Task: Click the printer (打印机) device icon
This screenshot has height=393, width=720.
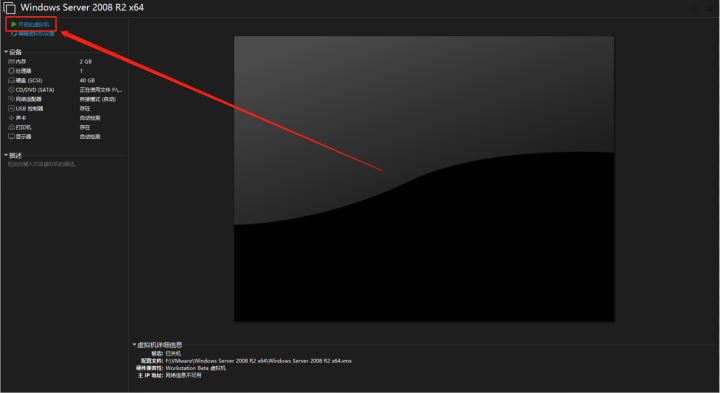Action: coord(11,127)
